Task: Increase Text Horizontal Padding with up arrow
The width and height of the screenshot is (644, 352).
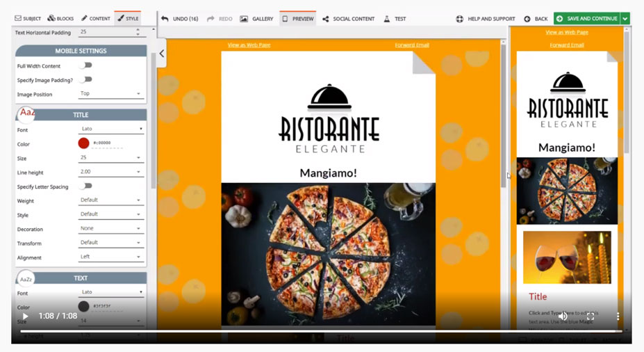Action: [x=138, y=30]
